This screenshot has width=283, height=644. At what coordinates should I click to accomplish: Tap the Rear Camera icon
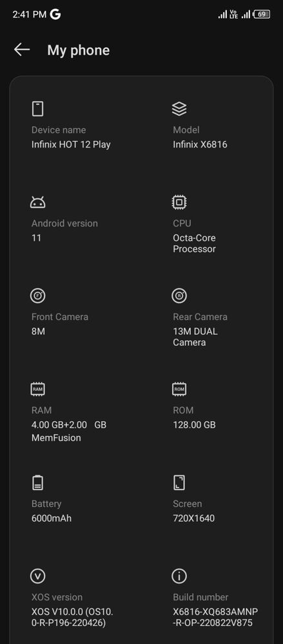click(179, 296)
